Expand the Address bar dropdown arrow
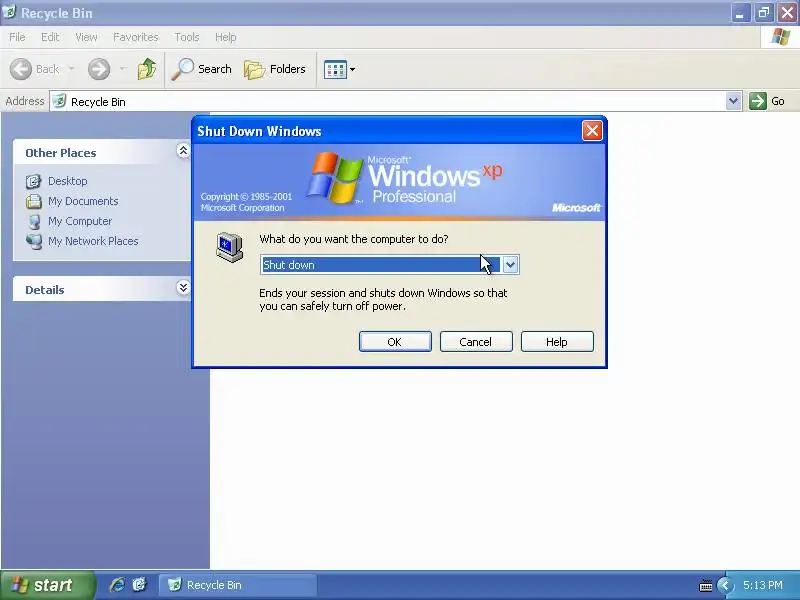800x600 pixels. [x=733, y=101]
